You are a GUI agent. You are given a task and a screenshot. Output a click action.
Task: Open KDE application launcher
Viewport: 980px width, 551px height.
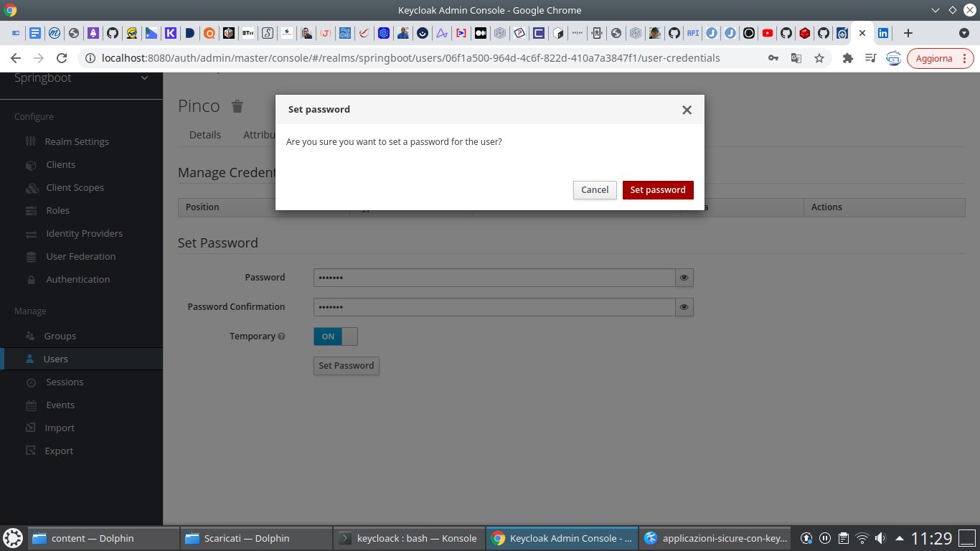click(x=13, y=538)
